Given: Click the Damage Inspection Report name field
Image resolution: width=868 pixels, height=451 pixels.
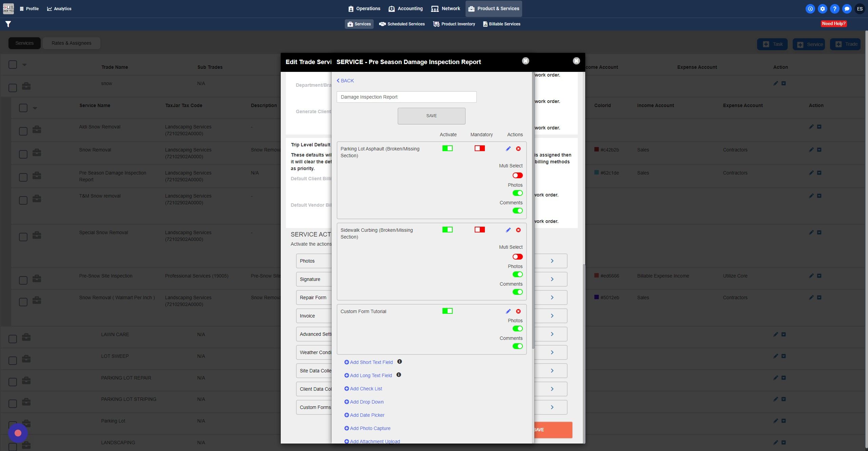Looking at the screenshot, I should [x=406, y=97].
